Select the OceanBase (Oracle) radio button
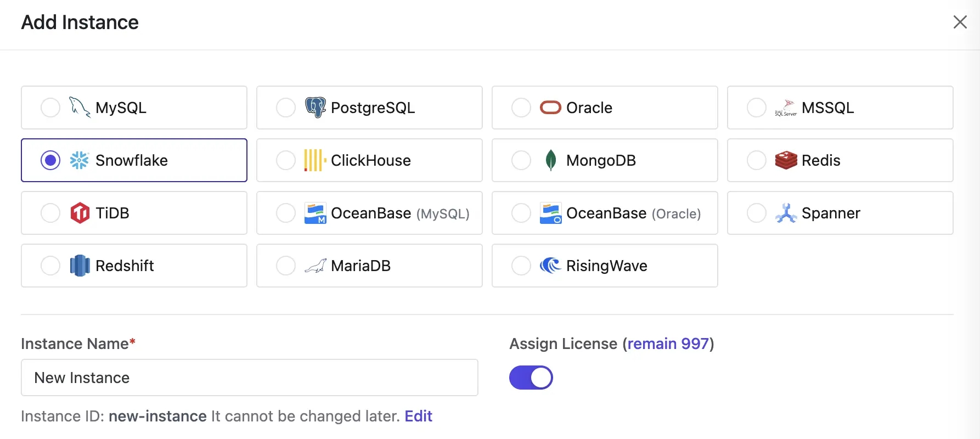980x439 pixels. click(x=521, y=213)
